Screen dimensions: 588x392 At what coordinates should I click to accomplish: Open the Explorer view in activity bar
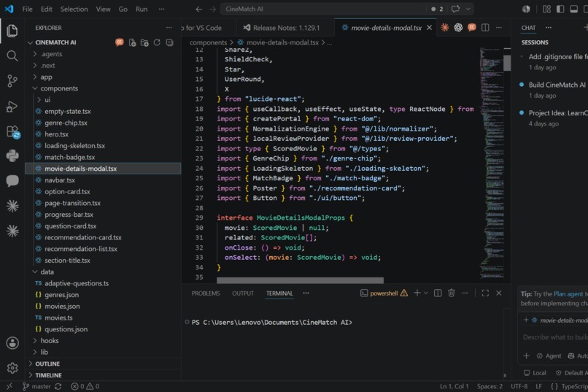pyautogui.click(x=12, y=31)
